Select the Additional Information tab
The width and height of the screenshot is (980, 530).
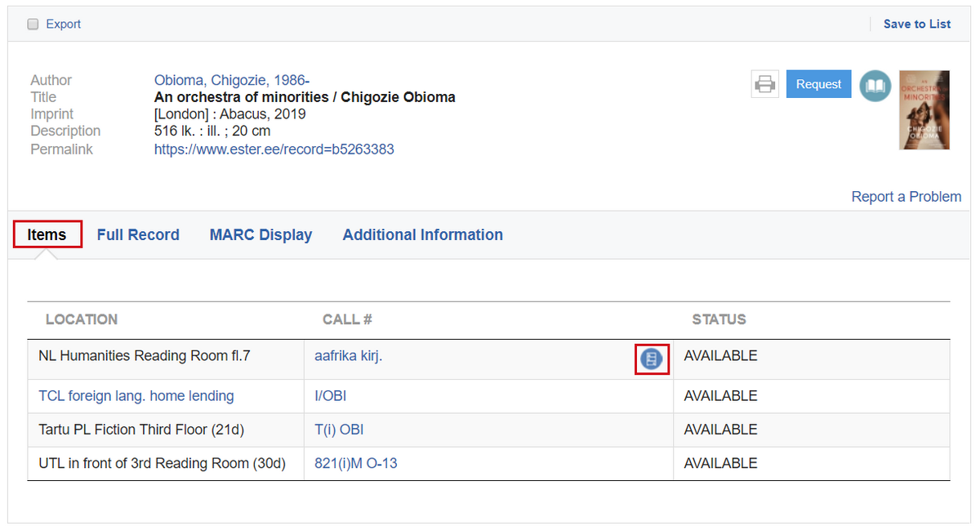coord(422,234)
